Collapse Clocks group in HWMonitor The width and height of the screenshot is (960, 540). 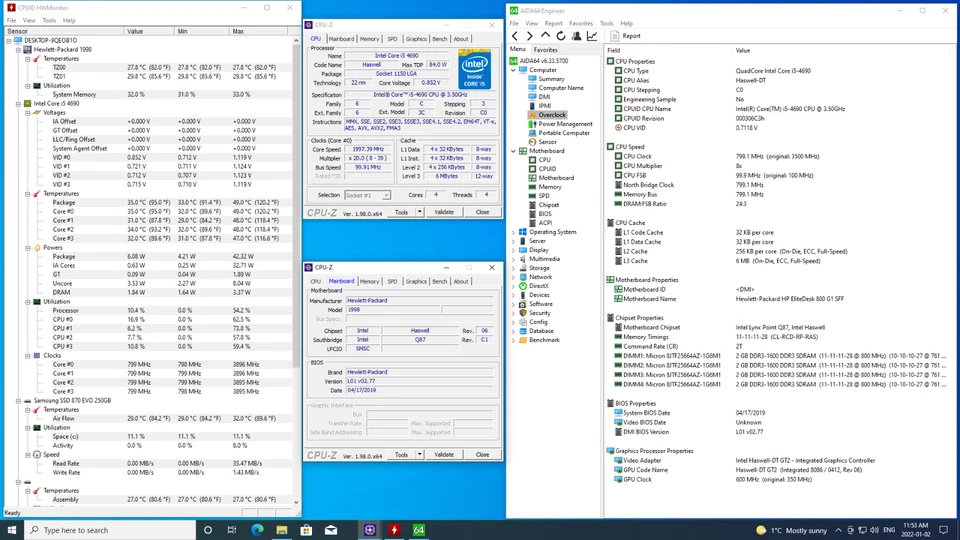point(28,356)
